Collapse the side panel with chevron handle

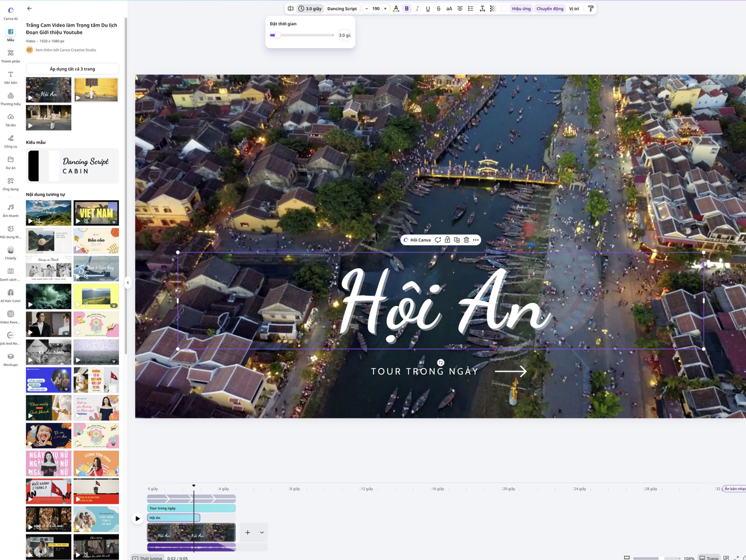pos(128,283)
